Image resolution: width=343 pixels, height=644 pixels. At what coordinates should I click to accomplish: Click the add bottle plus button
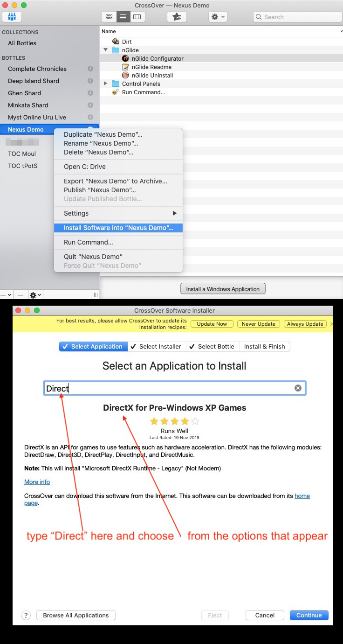(x=6, y=295)
